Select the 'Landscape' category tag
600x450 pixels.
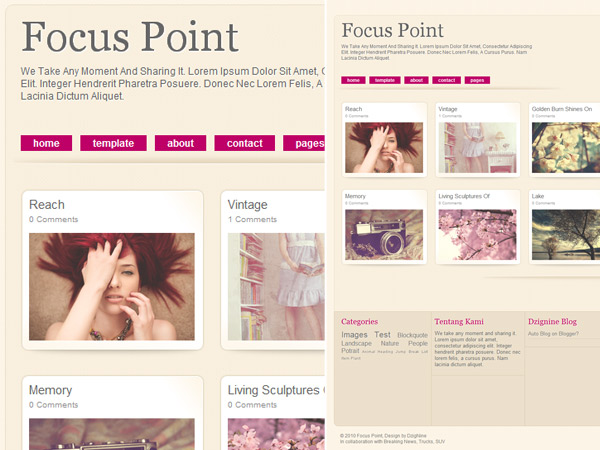(x=356, y=343)
